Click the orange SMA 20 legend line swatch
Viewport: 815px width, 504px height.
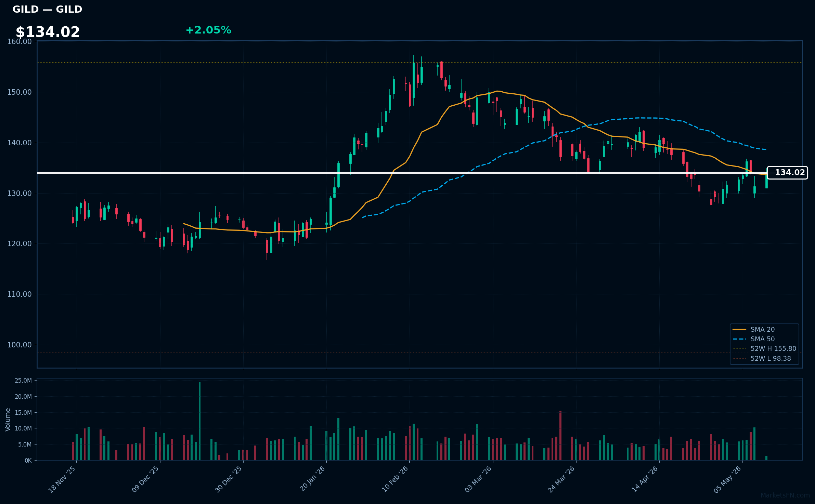[739, 329]
